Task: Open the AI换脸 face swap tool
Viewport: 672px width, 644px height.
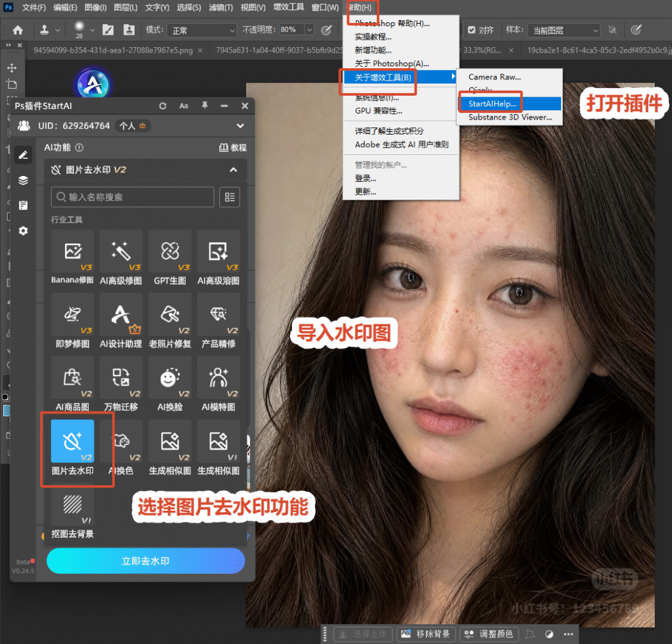Action: pos(170,377)
